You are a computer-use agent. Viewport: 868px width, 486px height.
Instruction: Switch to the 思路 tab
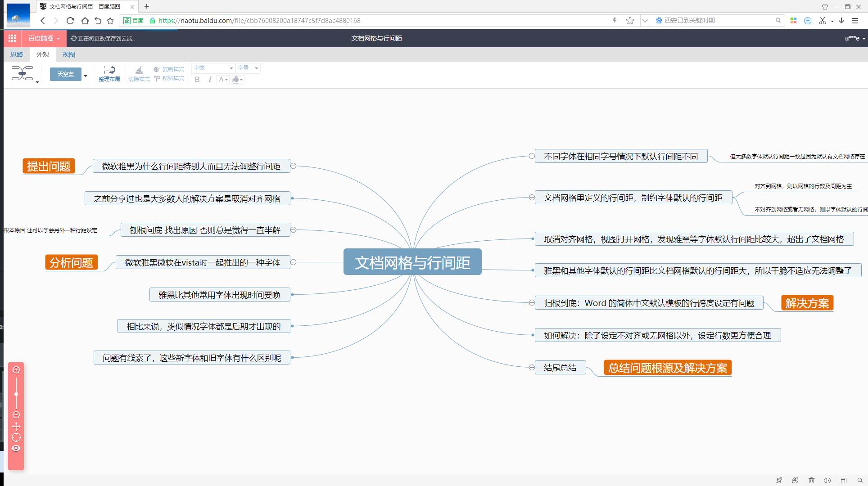coord(17,54)
